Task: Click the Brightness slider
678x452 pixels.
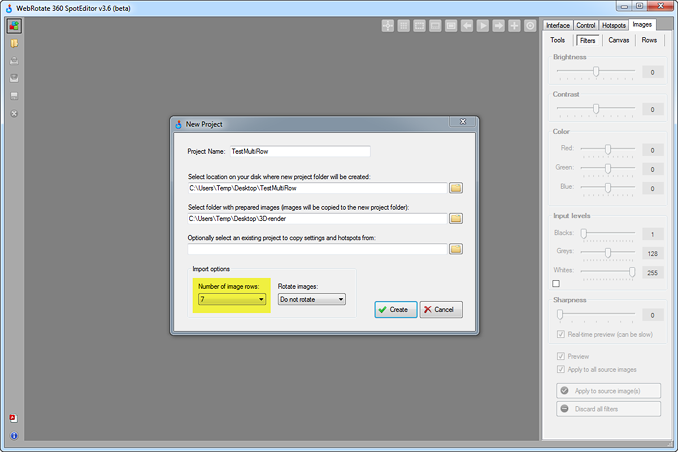Action: coord(595,72)
